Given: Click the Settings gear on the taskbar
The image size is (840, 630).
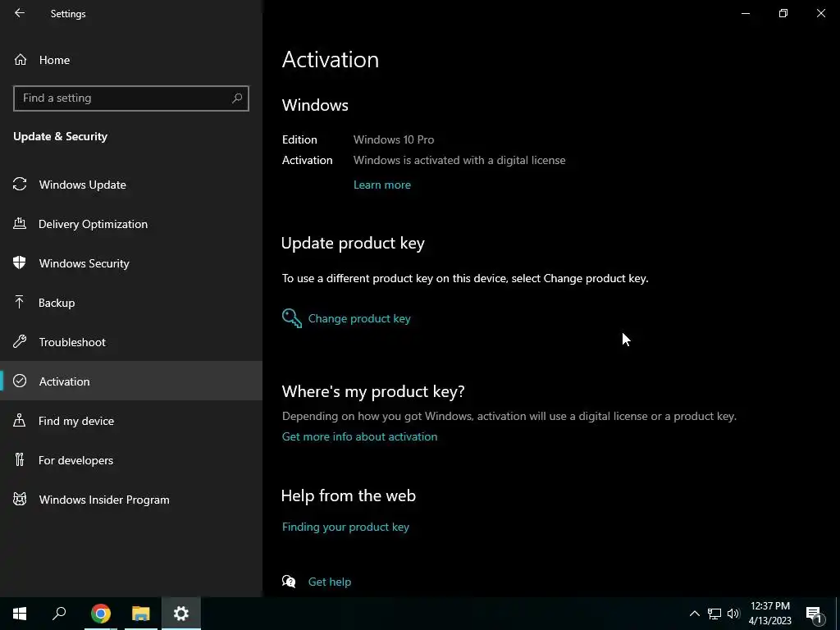Looking at the screenshot, I should [x=181, y=614].
